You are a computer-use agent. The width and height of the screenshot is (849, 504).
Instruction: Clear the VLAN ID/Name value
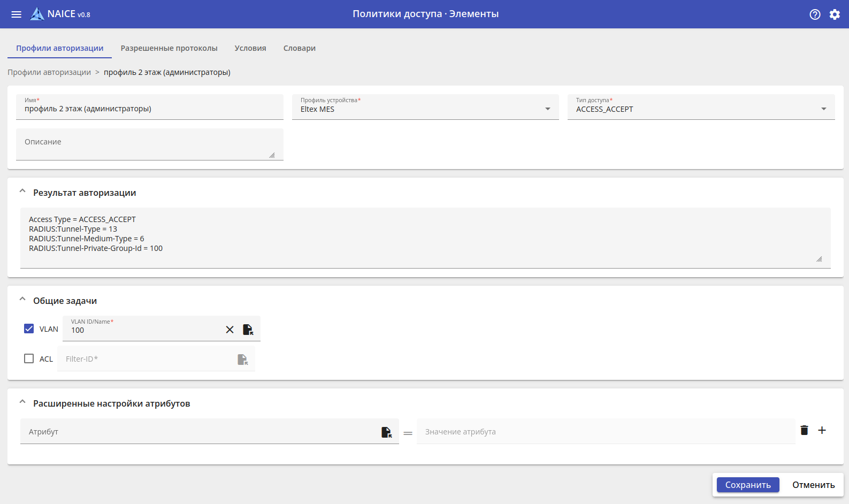(230, 330)
